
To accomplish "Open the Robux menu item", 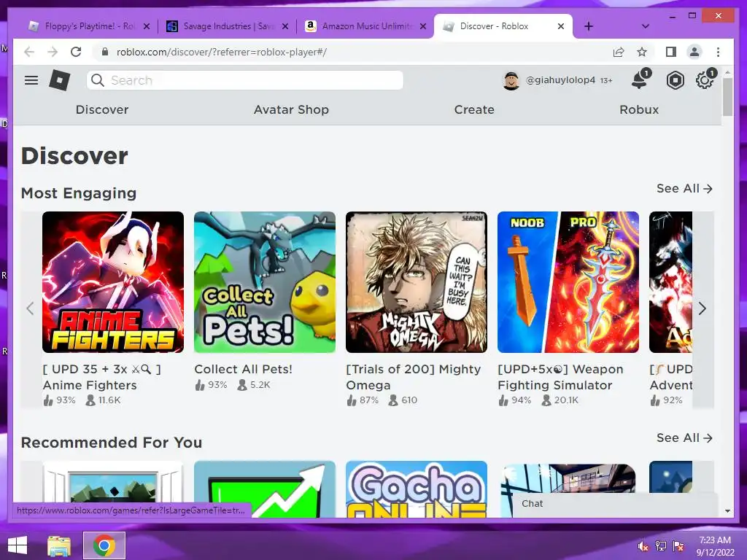I will click(639, 109).
